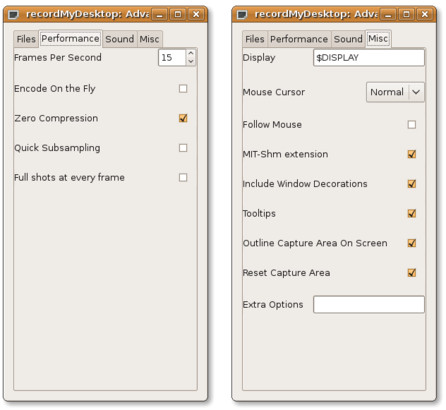Uncheck Include Window Decorations
Image resolution: width=446 pixels, height=410 pixels.
412,184
